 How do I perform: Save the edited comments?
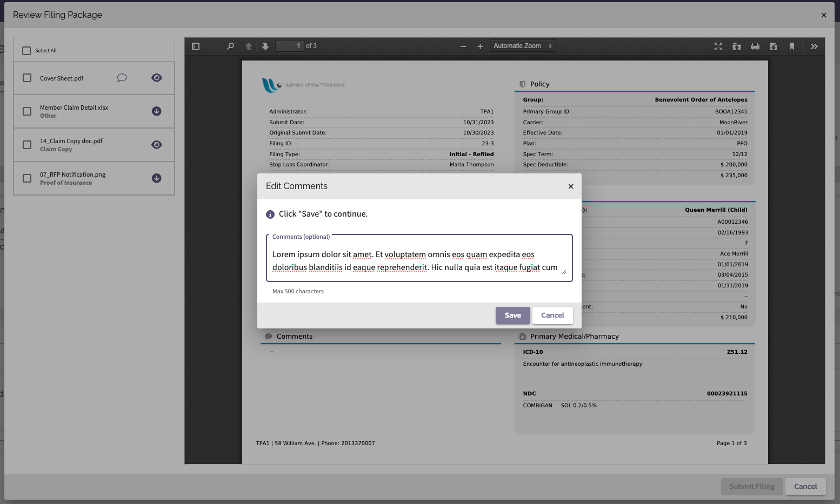point(512,315)
